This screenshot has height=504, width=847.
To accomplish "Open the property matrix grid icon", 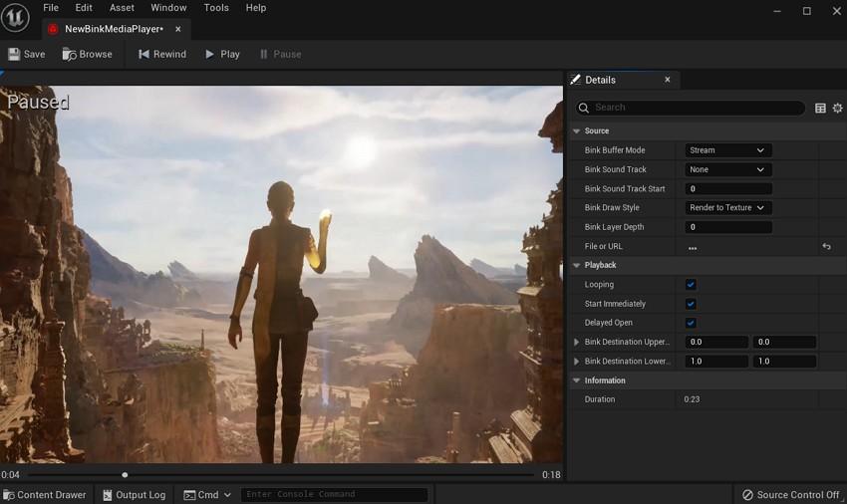I will [820, 108].
